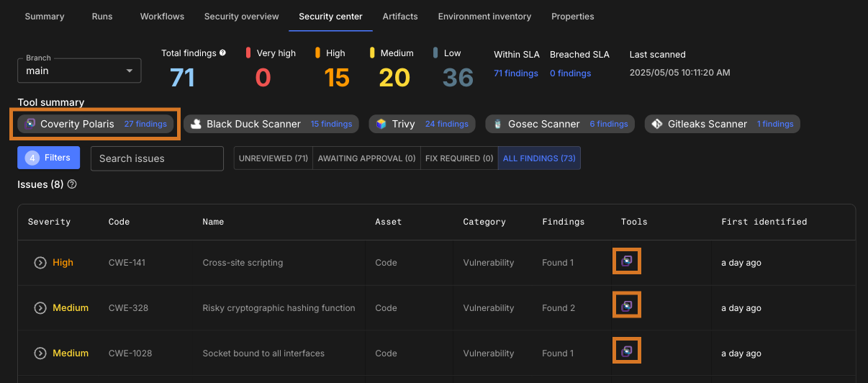The height and width of the screenshot is (383, 868).
Task: Open the Branch dropdown showing main
Action: click(x=79, y=71)
